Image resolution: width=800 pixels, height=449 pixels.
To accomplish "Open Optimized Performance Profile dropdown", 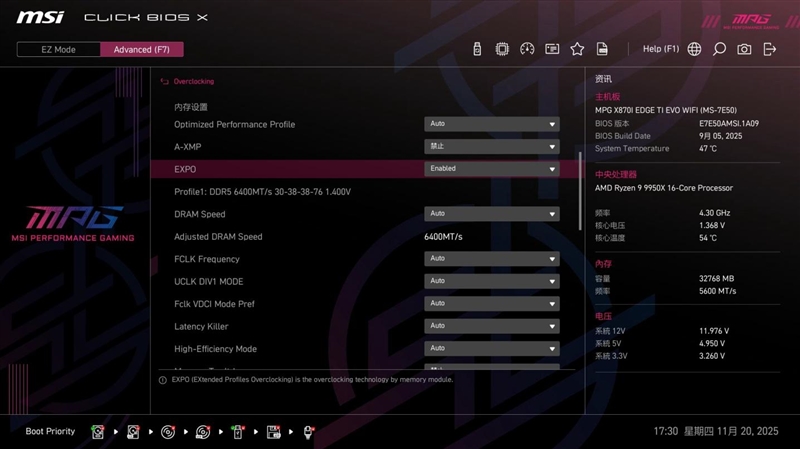I will (492, 124).
